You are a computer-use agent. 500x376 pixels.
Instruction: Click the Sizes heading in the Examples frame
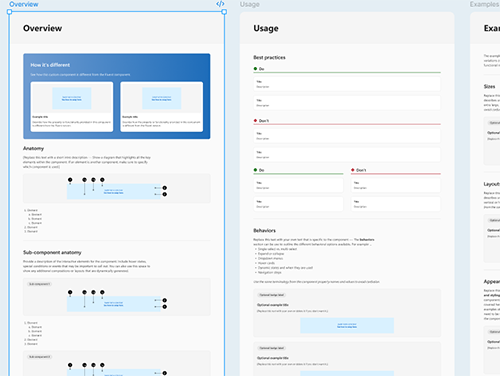[x=489, y=86]
